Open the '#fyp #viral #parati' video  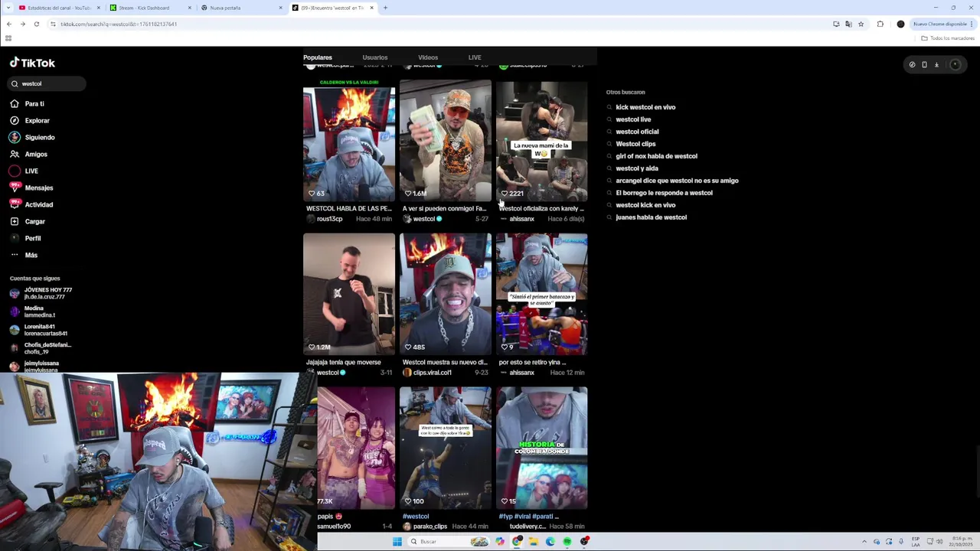point(541,448)
